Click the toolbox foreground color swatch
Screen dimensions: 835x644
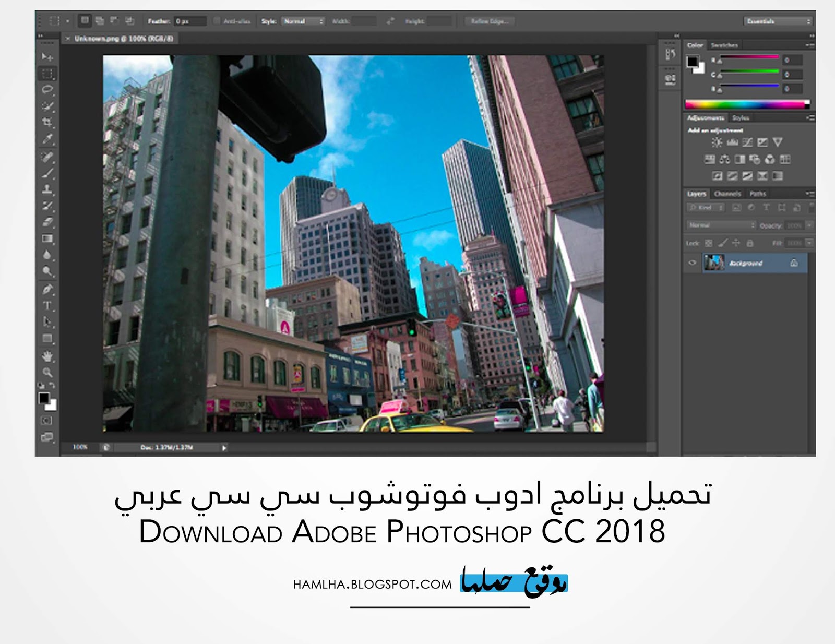click(44, 398)
